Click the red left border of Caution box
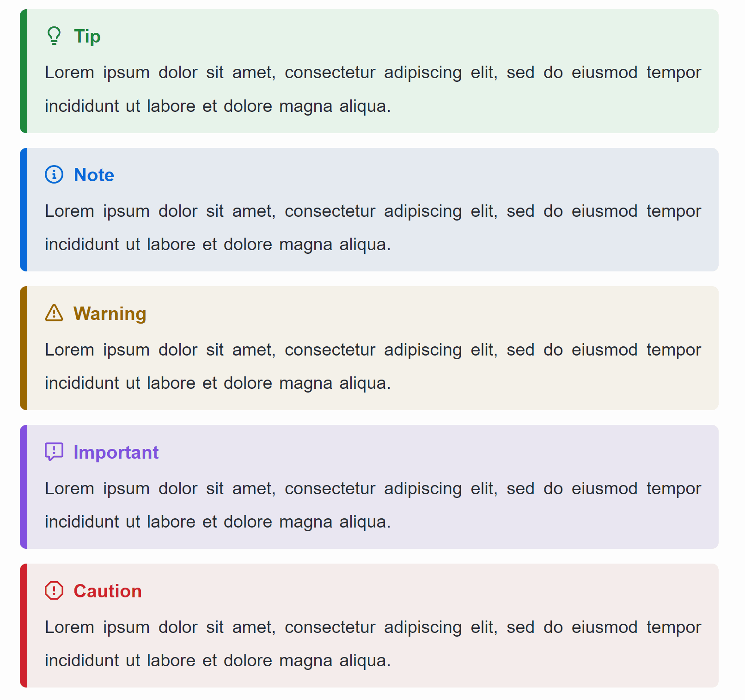 (24, 626)
